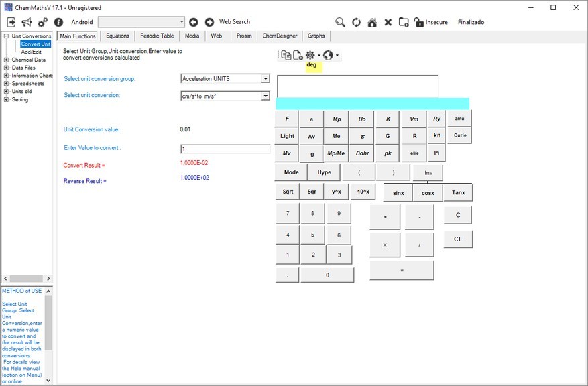
Task: Click the refresh arrows icon
Action: [x=356, y=23]
